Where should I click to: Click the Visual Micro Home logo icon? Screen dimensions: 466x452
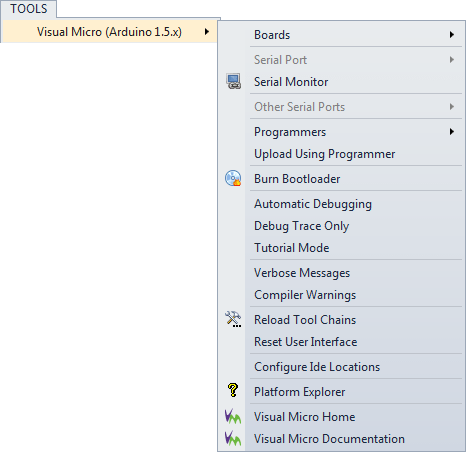pyautogui.click(x=233, y=417)
